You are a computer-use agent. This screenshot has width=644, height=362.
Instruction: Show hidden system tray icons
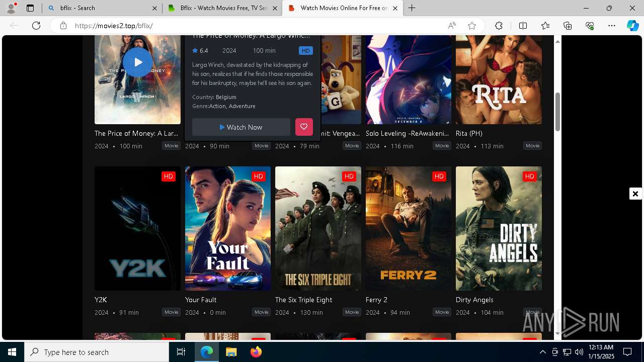(542, 352)
